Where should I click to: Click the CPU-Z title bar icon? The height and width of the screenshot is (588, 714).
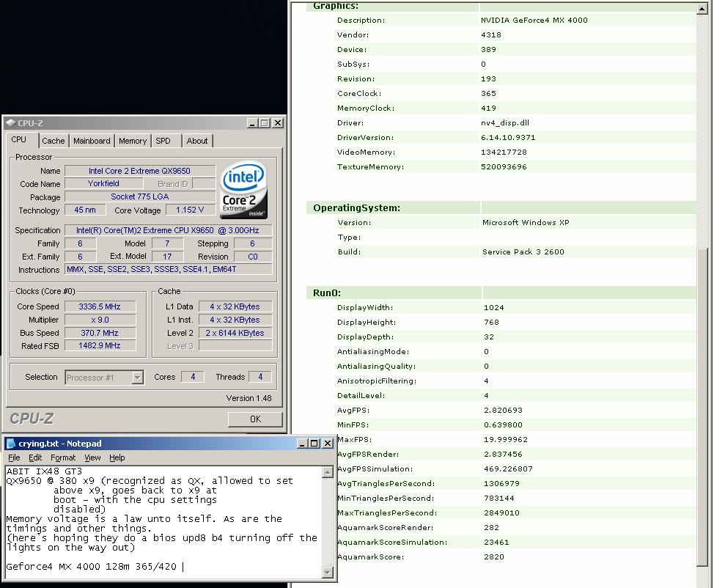point(10,123)
